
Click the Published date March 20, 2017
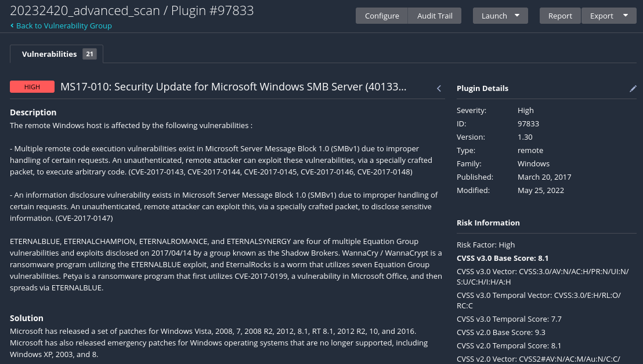544,177
